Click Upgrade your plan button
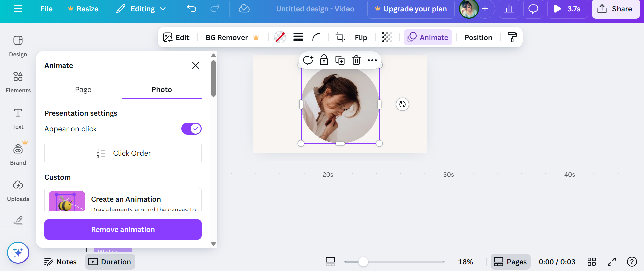 point(411,9)
